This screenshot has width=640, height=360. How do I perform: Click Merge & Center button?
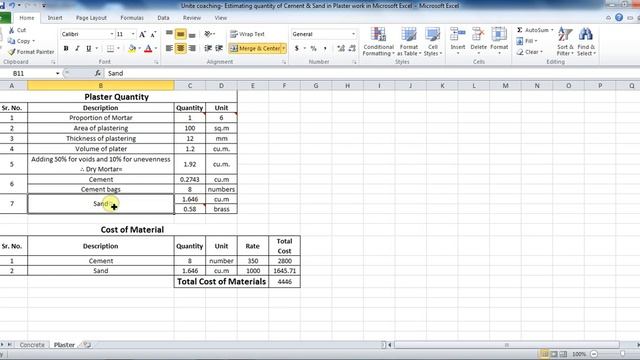[255, 49]
